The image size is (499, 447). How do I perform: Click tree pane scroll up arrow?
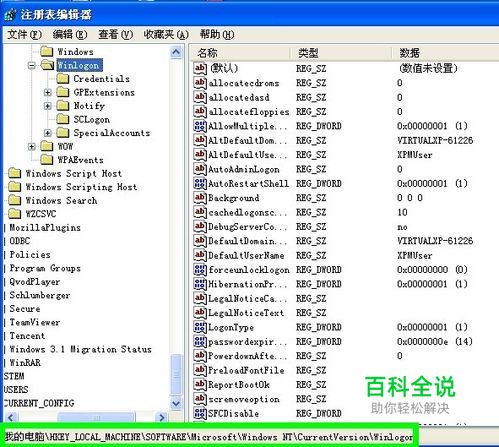coord(176,52)
